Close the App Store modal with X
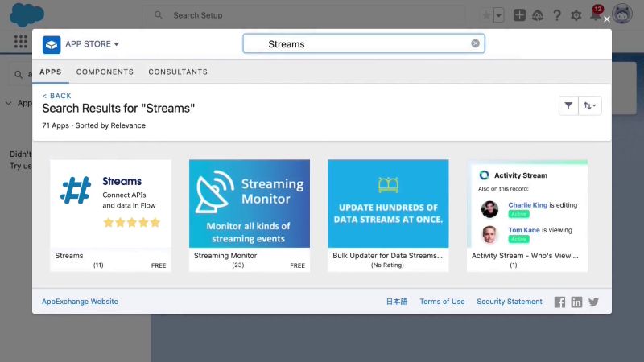Image resolution: width=644 pixels, height=362 pixels. [x=607, y=19]
